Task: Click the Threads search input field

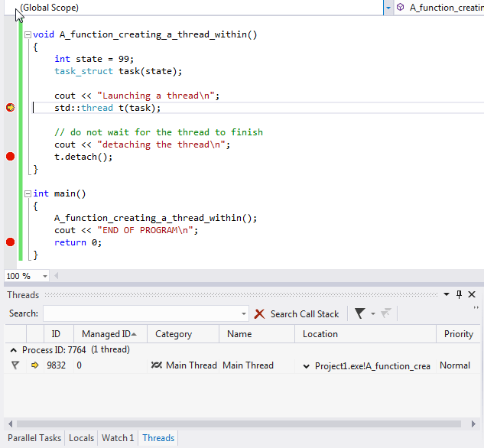Action: pos(142,313)
